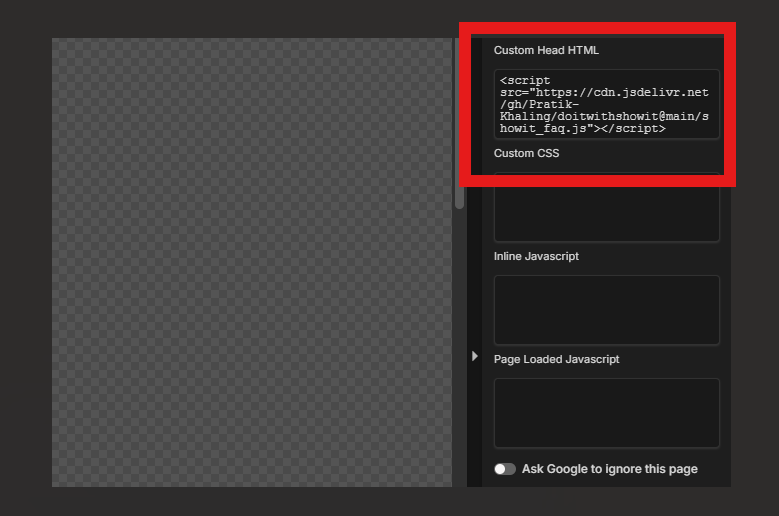The height and width of the screenshot is (516, 779).
Task: Click the "Custom Head HTML" label
Action: coord(546,50)
